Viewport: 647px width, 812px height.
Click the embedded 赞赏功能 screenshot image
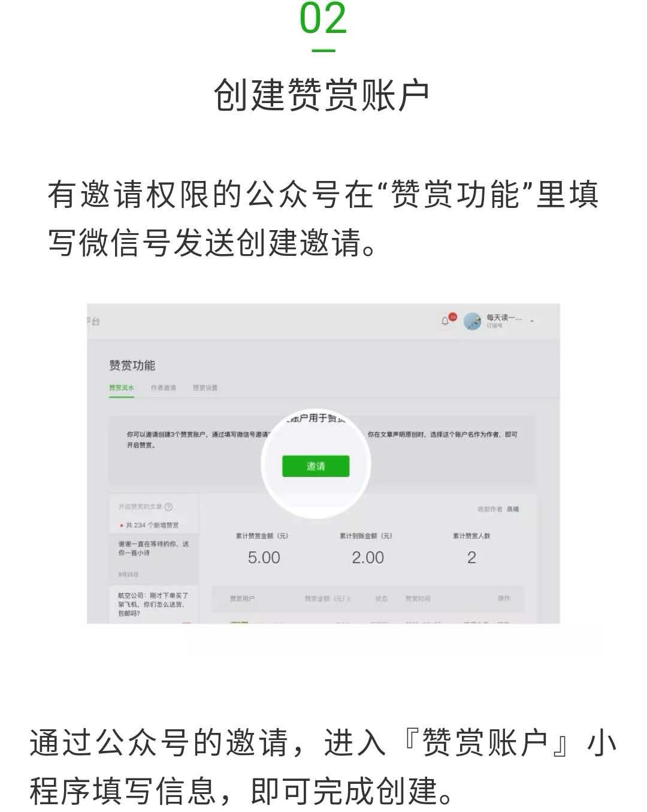(323, 463)
